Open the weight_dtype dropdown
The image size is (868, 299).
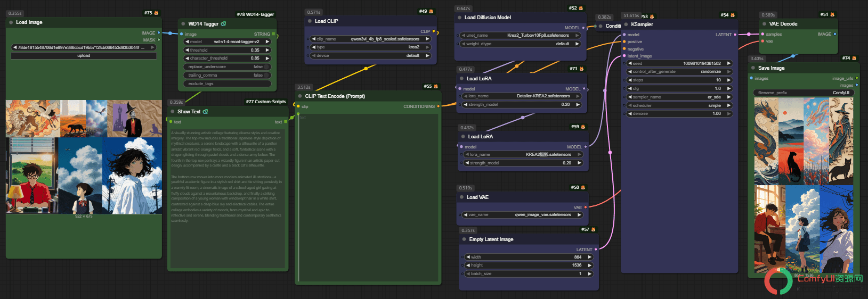tap(521, 44)
